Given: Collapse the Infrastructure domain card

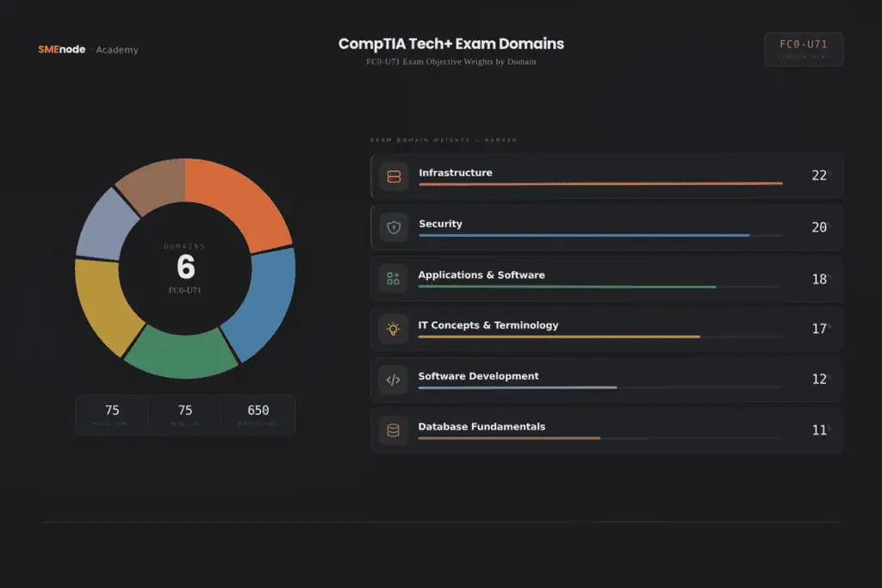Looking at the screenshot, I should (x=606, y=176).
